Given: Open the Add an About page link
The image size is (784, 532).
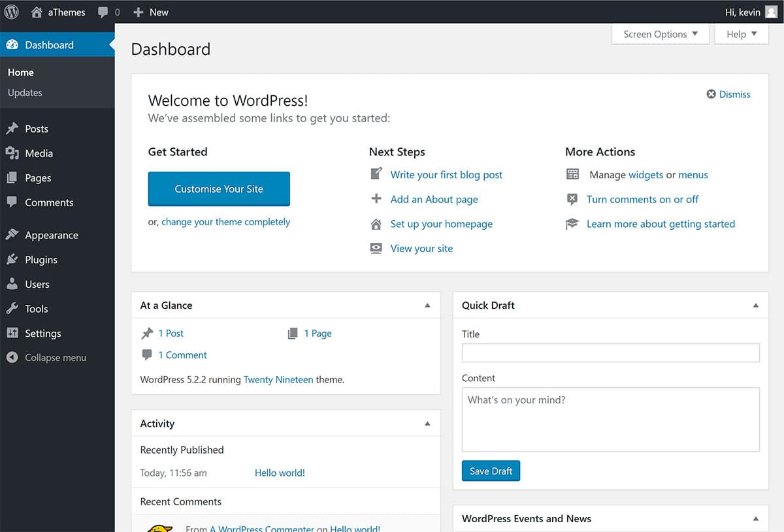Looking at the screenshot, I should click(x=434, y=199).
